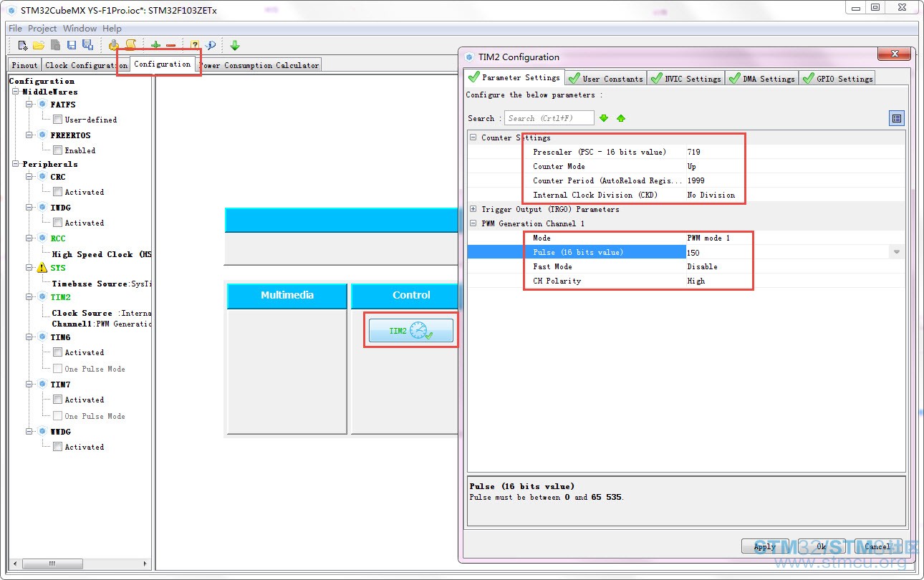Open the Project menu
This screenshot has height=580, width=924.
click(x=42, y=29)
